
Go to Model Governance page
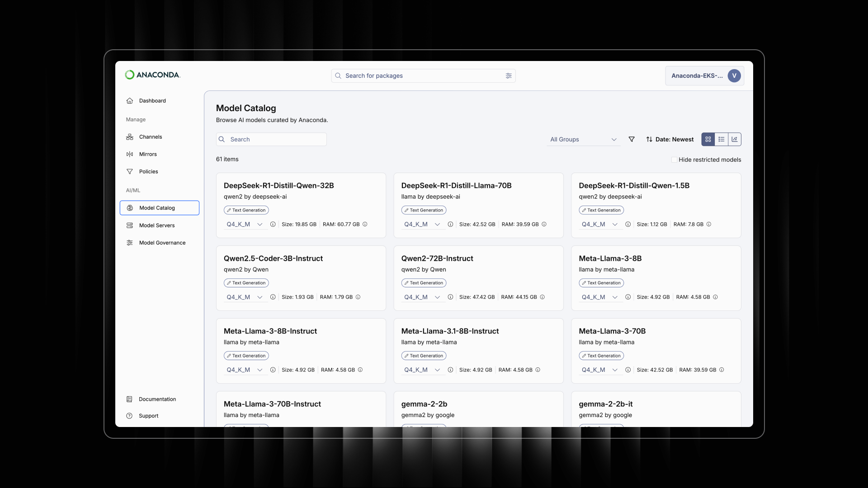pyautogui.click(x=162, y=243)
